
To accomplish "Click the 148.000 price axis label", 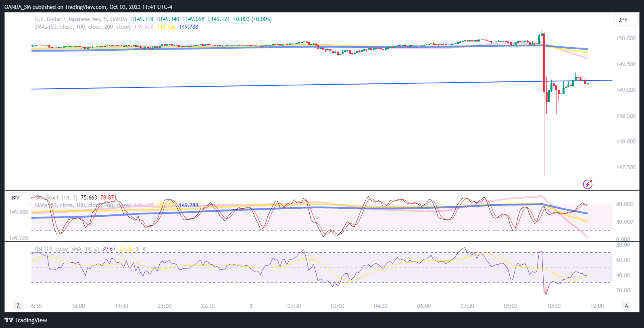I will 626,141.
